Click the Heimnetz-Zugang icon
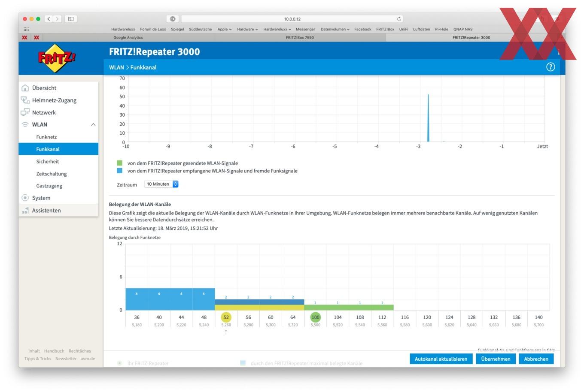 25,100
